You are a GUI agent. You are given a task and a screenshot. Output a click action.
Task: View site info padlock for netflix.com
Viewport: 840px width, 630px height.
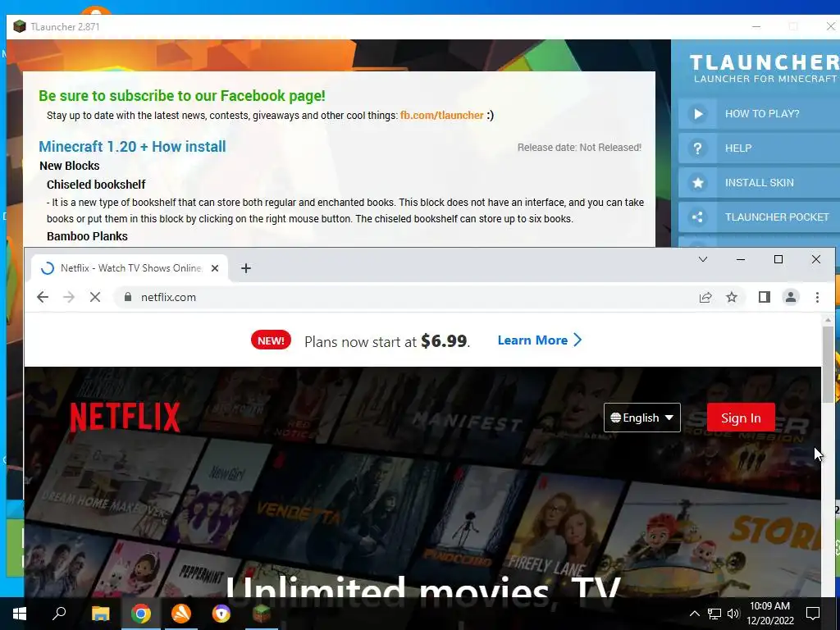pos(127,297)
